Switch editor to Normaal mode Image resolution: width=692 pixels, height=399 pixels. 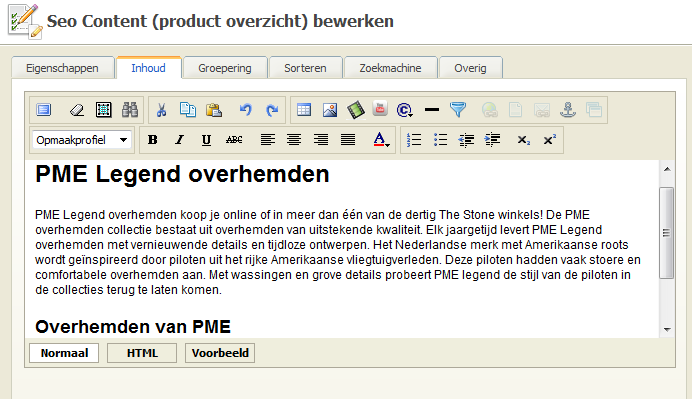tap(64, 353)
